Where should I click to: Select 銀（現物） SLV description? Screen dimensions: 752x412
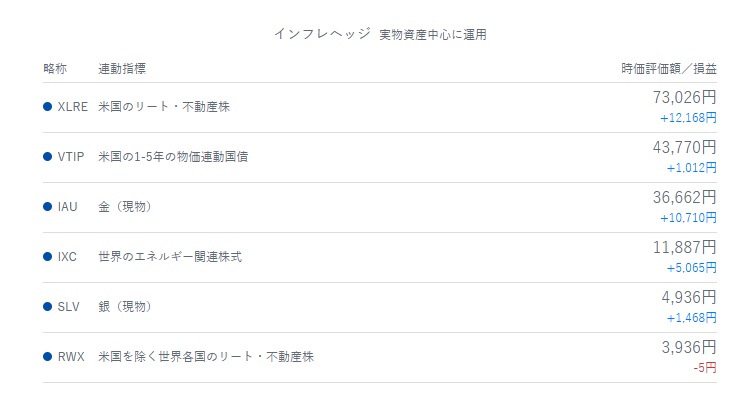coord(125,306)
